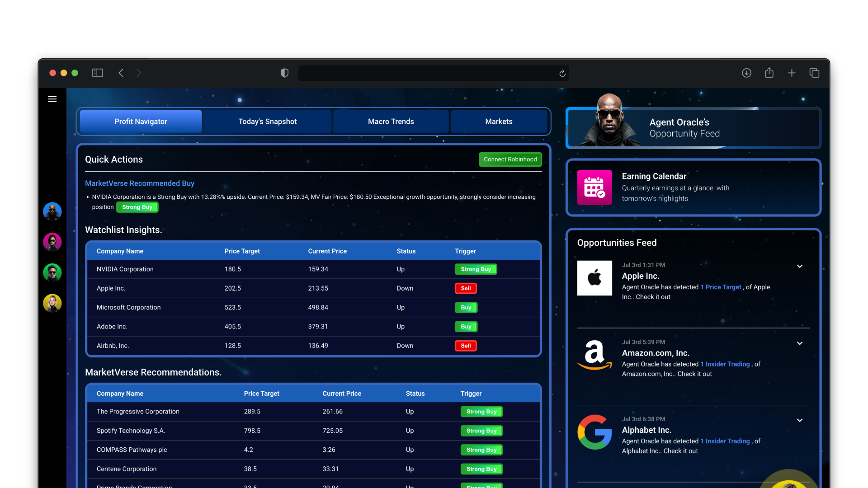Click Strong Buy for Spotify Technology S.A.
This screenshot has height=488, width=868.
pyautogui.click(x=481, y=431)
